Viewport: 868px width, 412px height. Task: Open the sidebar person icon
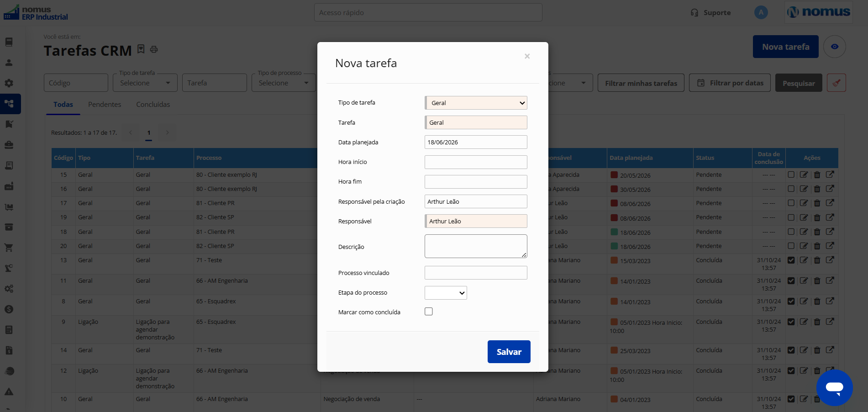point(9,63)
